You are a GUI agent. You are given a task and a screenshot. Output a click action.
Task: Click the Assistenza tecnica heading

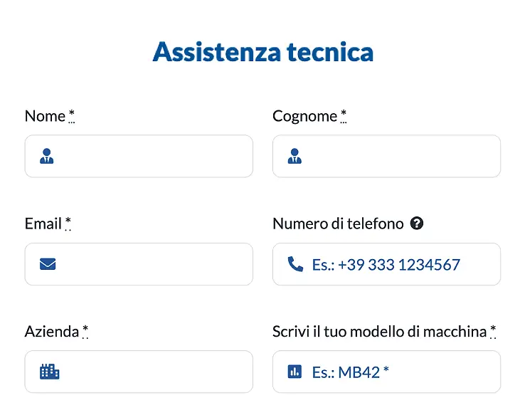[x=262, y=52]
